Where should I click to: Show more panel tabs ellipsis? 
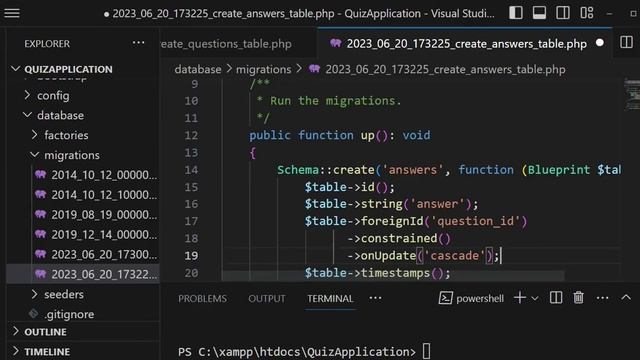pos(376,298)
